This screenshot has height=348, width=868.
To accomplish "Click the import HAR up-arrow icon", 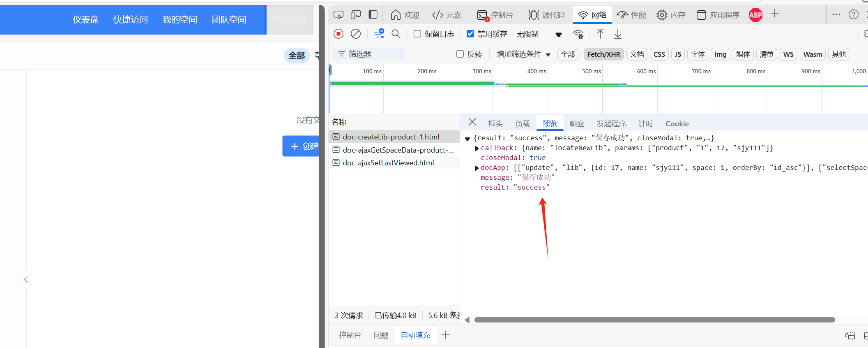I will [x=600, y=34].
